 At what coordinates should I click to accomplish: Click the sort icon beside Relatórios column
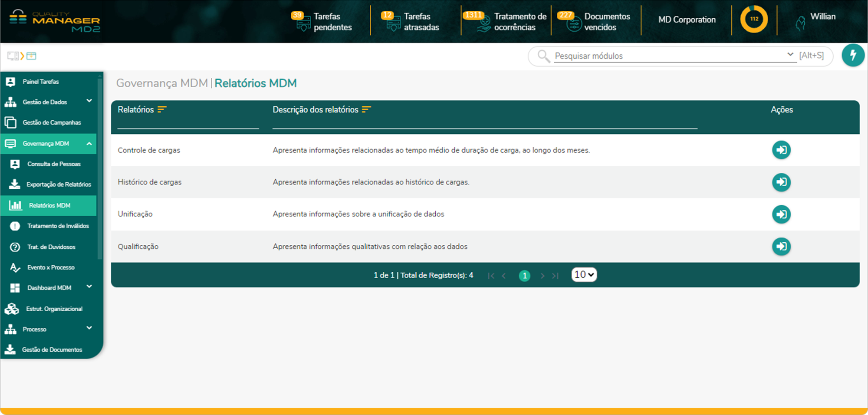pyautogui.click(x=162, y=109)
